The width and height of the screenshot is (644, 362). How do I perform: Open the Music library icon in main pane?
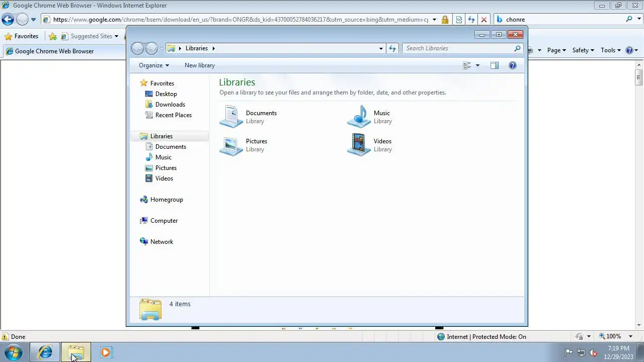(359, 117)
